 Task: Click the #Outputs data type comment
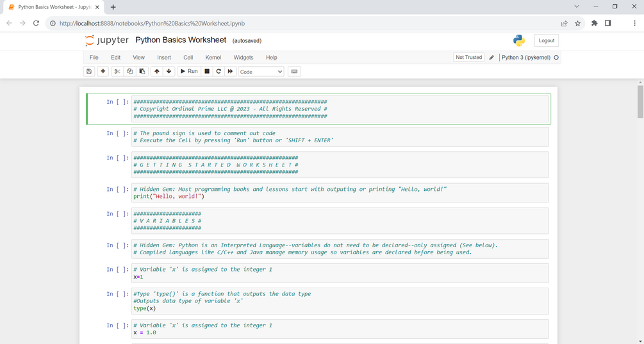188,301
